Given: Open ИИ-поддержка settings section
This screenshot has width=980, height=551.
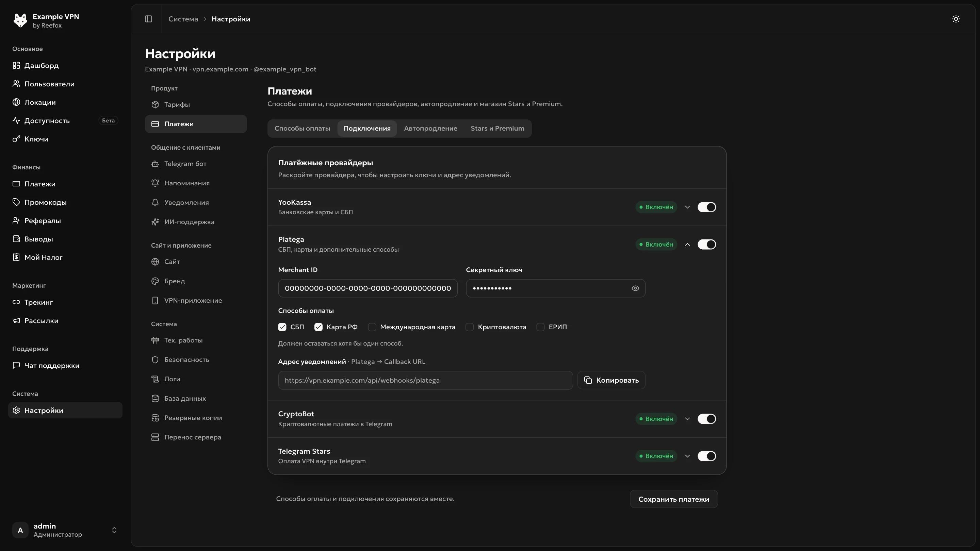Looking at the screenshot, I should [196, 222].
